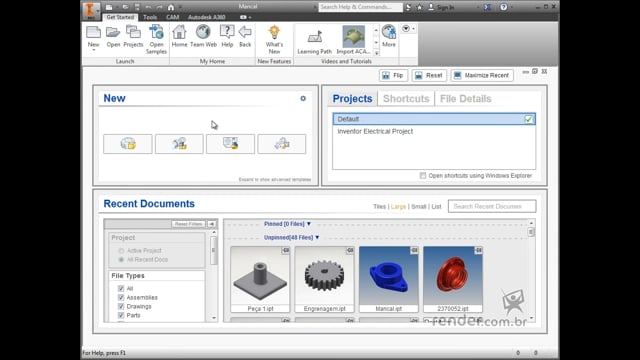Open the New panel settings gear
Screen dimensions: 640x360
[303, 98]
